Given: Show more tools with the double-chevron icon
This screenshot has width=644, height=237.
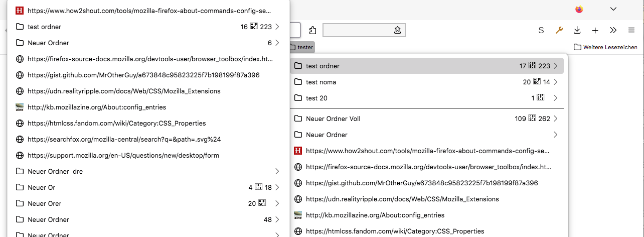Looking at the screenshot, I should (613, 30).
